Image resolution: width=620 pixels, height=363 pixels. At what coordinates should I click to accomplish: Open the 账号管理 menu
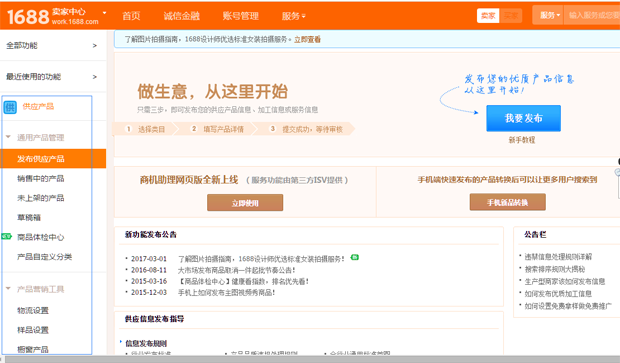240,16
